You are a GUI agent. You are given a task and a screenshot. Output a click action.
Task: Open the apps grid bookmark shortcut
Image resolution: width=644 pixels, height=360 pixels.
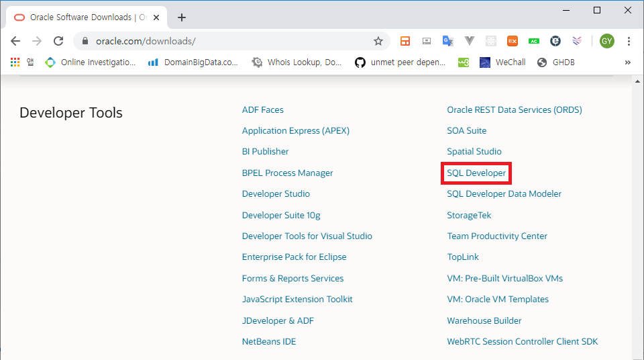[x=15, y=62]
